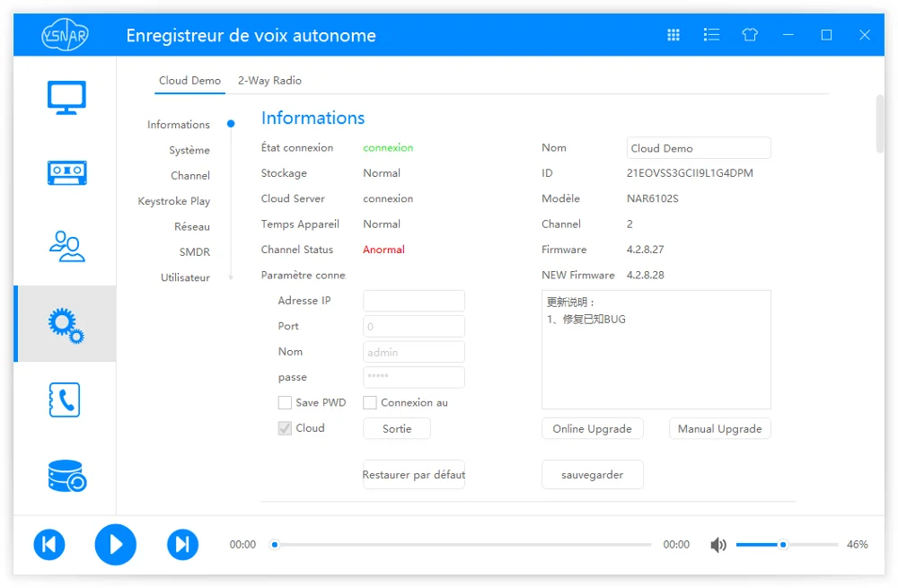Screen dimensions: 898x588
Task: Click the Stockage Normal value
Action: coord(382,173)
